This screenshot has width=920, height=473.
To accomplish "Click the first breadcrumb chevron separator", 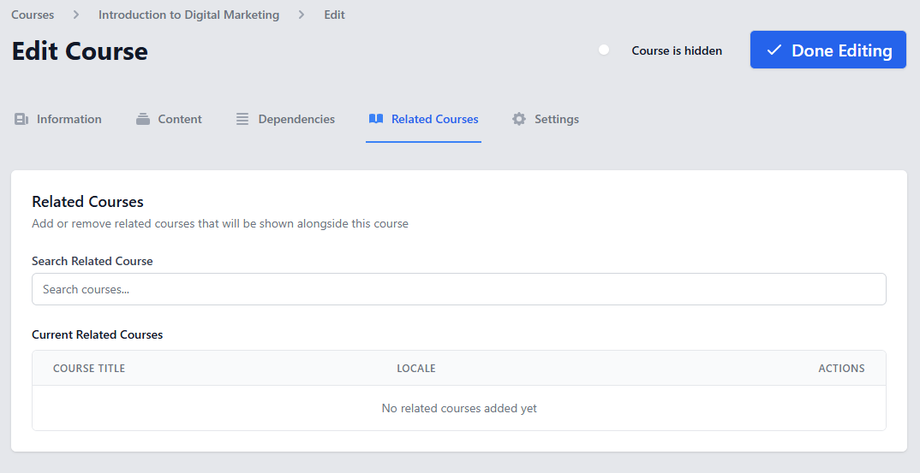I will coord(76,15).
